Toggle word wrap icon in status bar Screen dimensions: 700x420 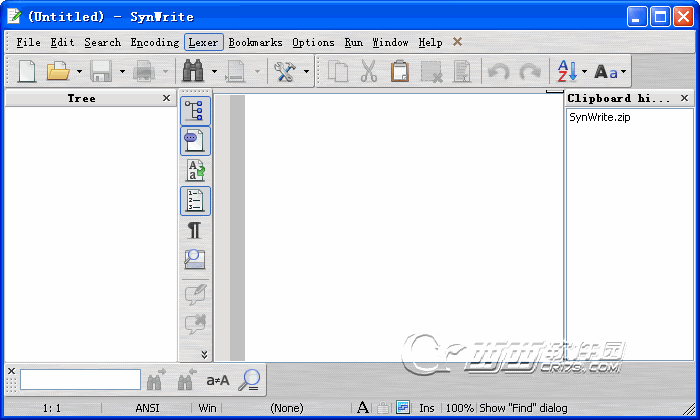click(x=403, y=407)
